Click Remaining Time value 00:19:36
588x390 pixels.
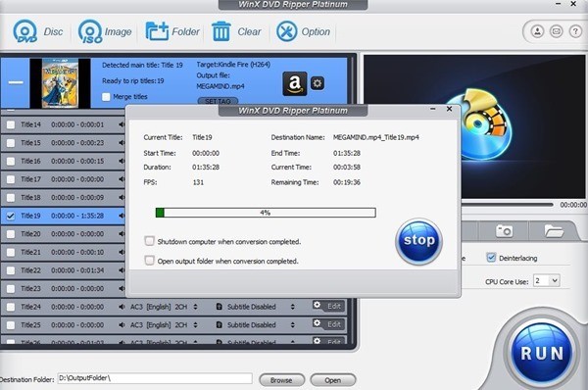pos(347,182)
